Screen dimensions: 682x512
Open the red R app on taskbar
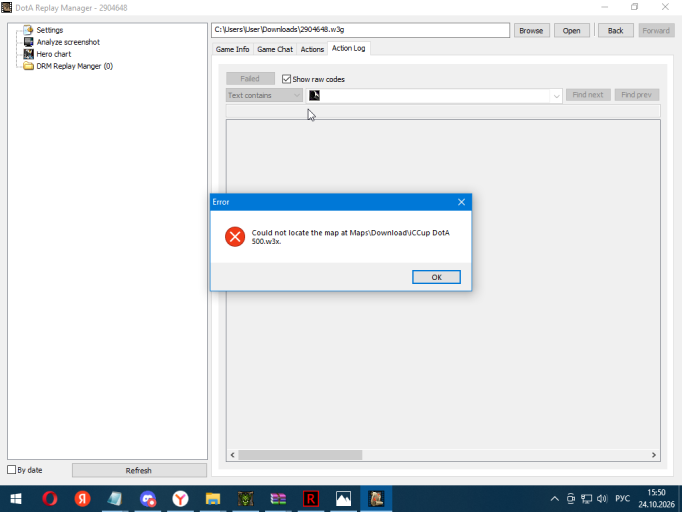pos(311,499)
